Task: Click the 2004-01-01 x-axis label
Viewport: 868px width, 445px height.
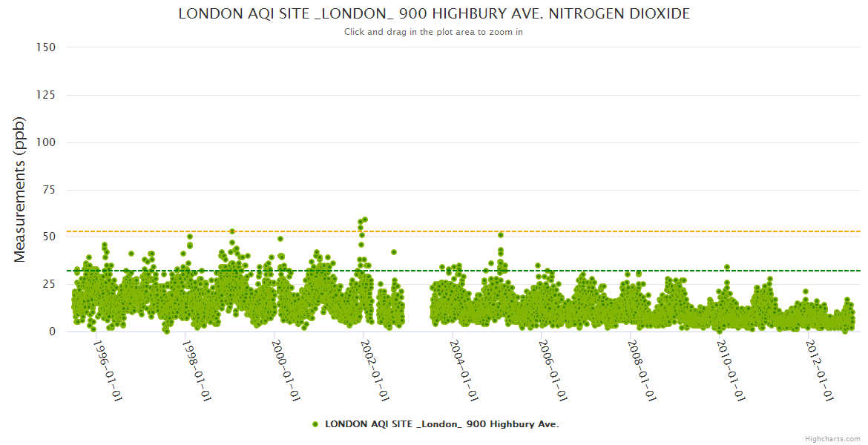Action: (x=463, y=370)
